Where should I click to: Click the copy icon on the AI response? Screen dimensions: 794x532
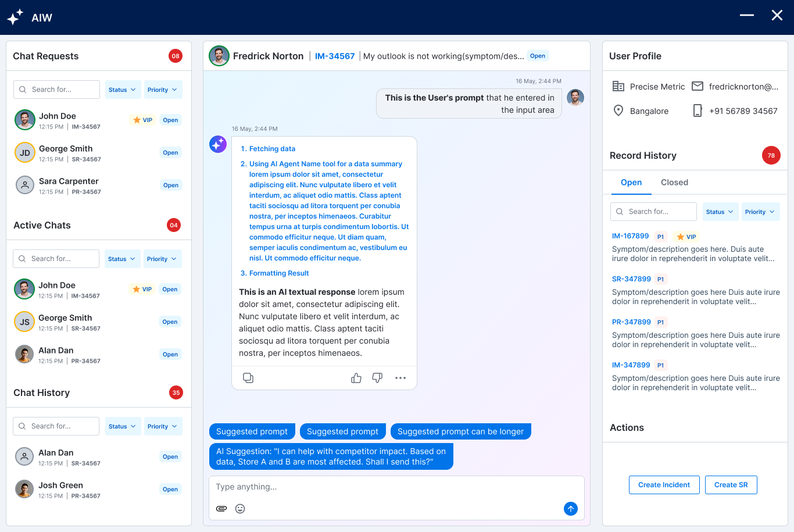tap(248, 377)
